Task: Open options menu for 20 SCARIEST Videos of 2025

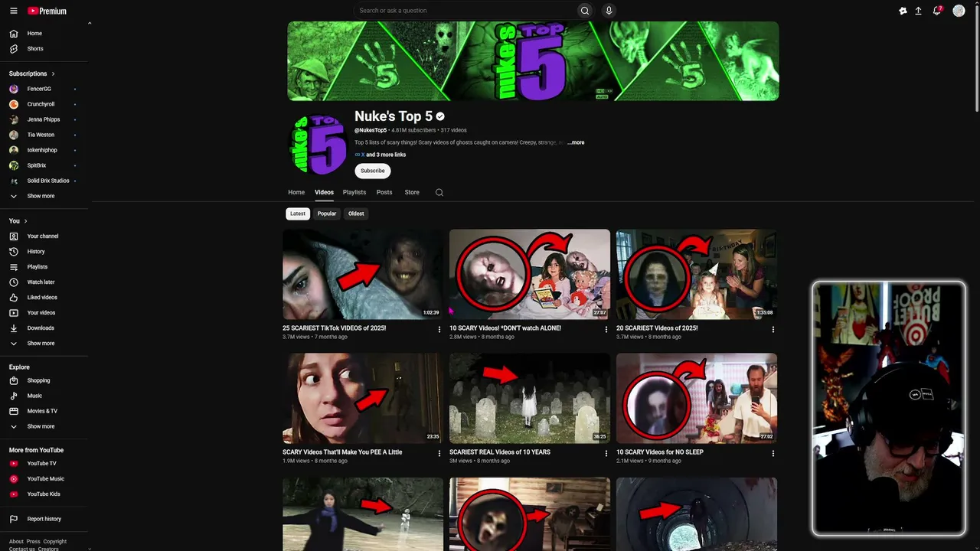Action: (773, 330)
